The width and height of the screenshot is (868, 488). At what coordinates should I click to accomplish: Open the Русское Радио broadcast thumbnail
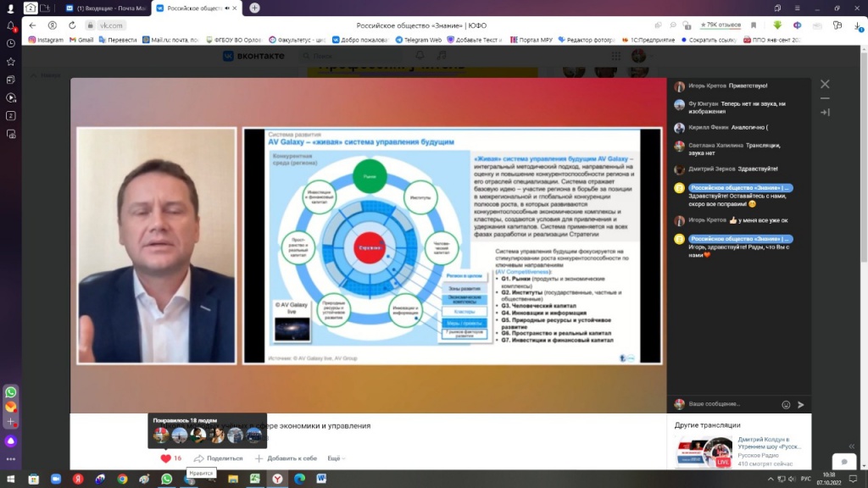coord(704,452)
